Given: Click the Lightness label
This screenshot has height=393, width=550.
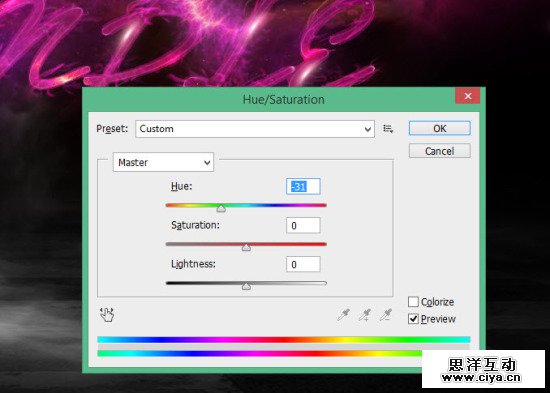Looking at the screenshot, I should (193, 264).
